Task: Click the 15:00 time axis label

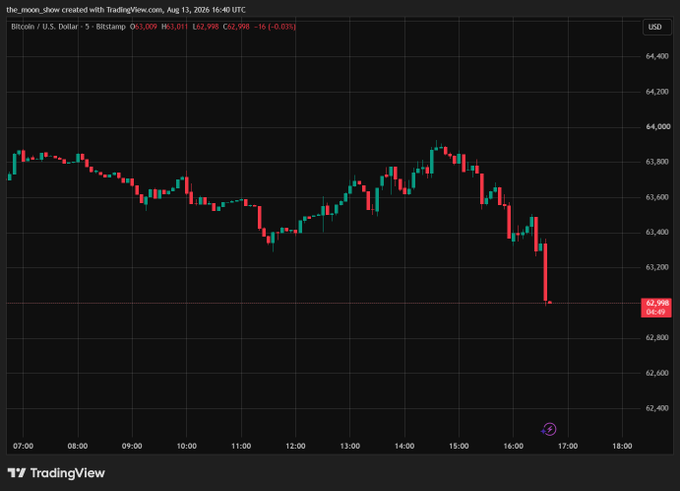Action: [x=459, y=446]
